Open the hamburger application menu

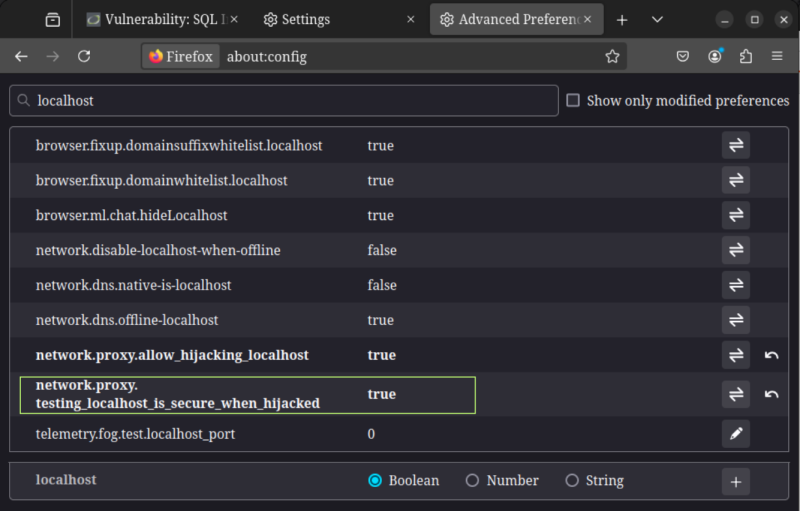(x=777, y=56)
